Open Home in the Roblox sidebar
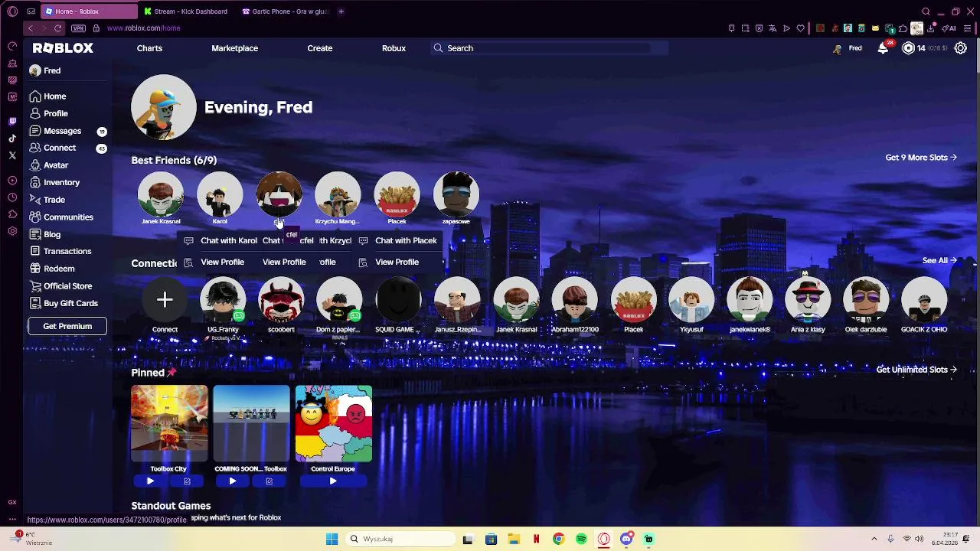 click(47, 96)
